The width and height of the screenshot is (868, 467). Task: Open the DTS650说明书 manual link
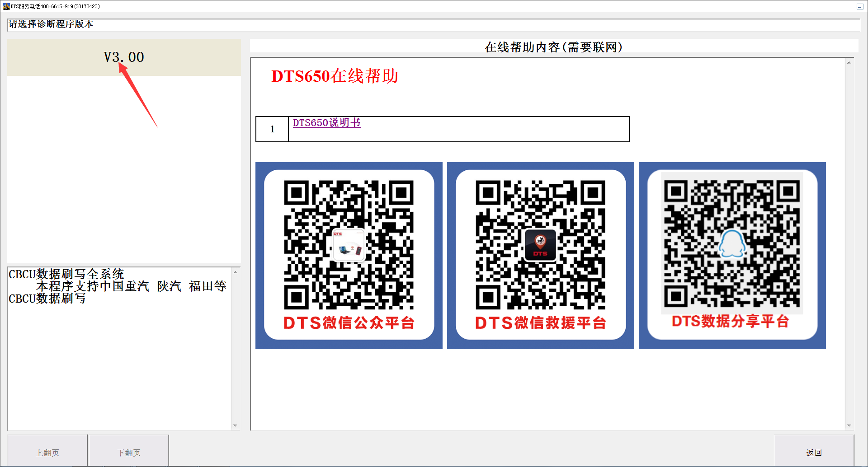[x=326, y=123]
